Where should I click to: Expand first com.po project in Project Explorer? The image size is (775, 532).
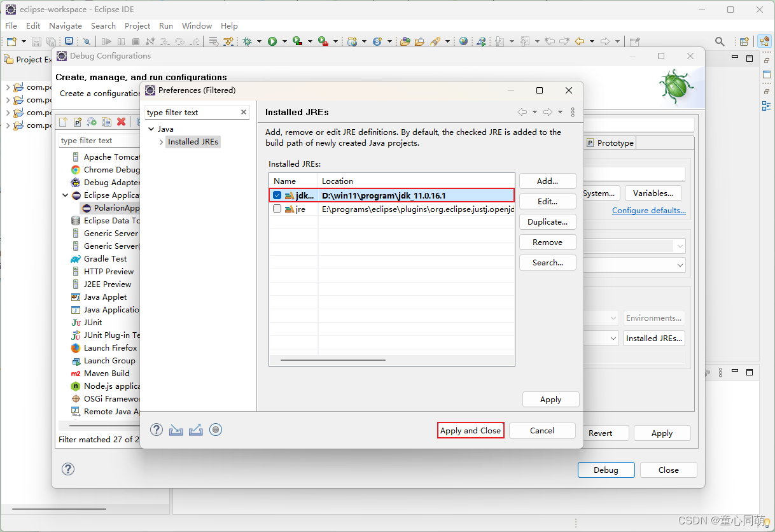[8, 87]
